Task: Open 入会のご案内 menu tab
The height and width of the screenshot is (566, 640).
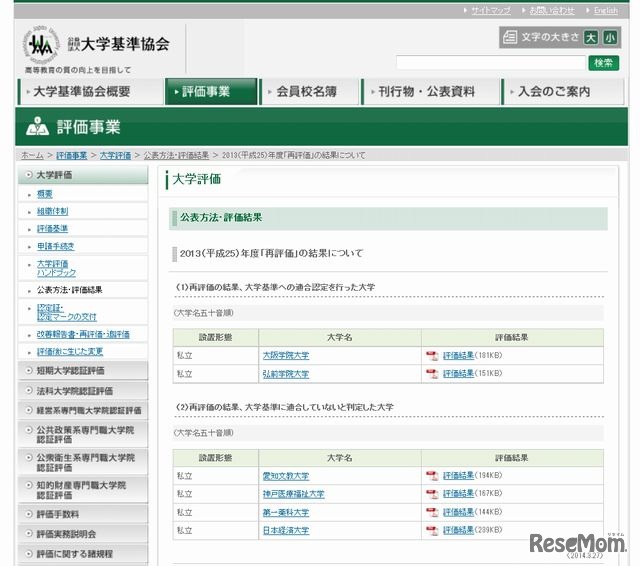Action: 563,91
